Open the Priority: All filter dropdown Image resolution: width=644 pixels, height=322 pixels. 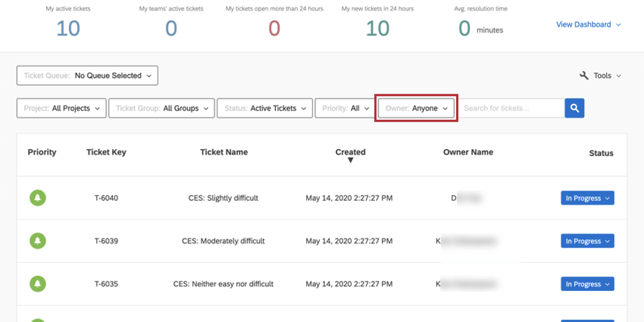(x=345, y=109)
